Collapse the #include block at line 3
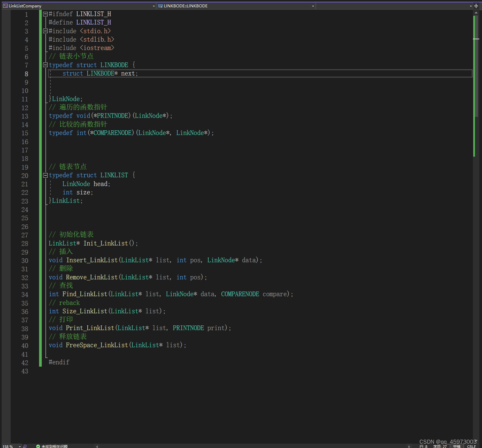 (45, 31)
